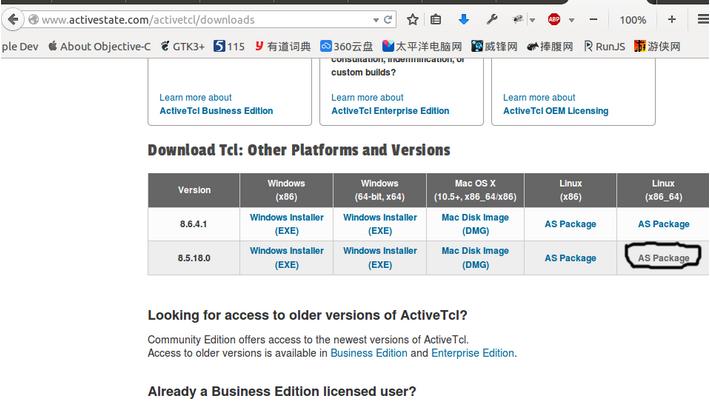
Task: Open developer tools wrench icon
Action: click(492, 19)
